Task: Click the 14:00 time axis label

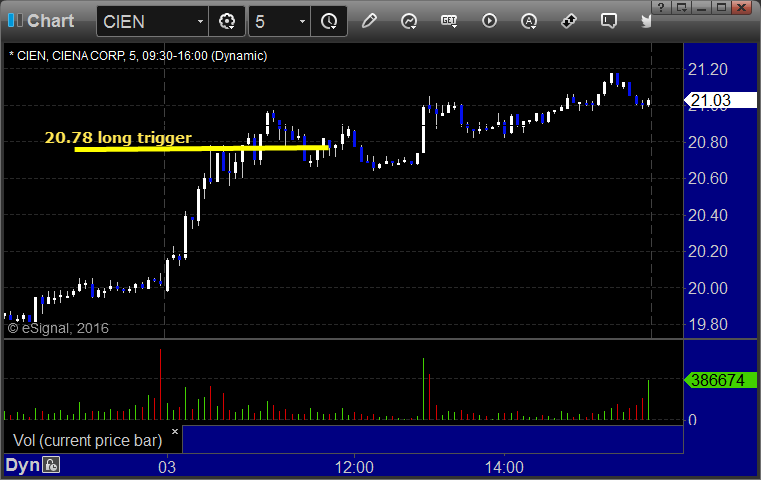Action: pos(504,467)
